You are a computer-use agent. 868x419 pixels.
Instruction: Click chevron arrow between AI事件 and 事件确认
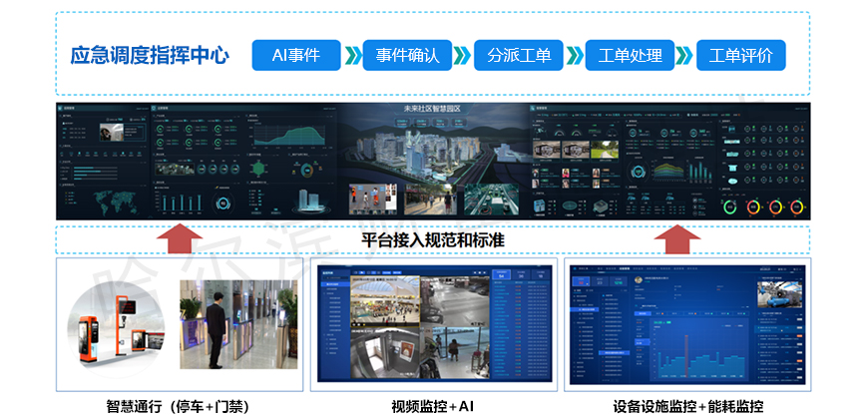coord(352,55)
